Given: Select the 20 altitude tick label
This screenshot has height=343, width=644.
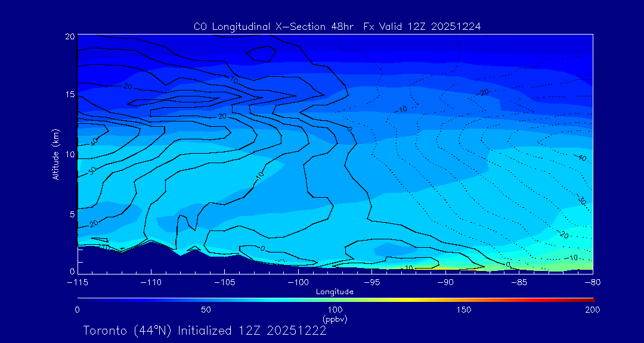Looking at the screenshot, I should click(69, 36).
